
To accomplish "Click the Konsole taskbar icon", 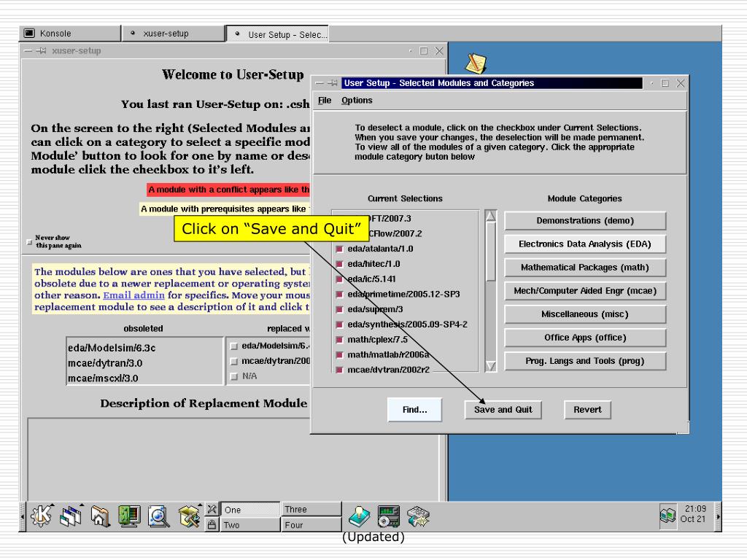I will pos(29,34).
